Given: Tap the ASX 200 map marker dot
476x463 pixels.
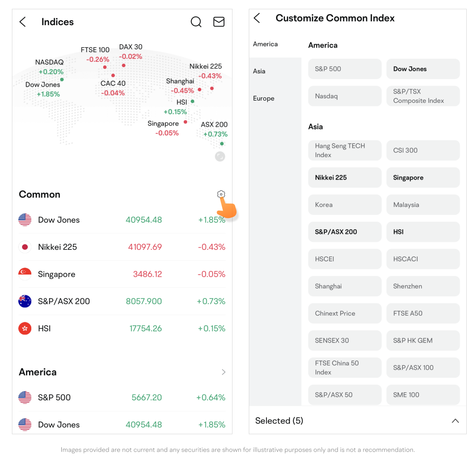Looking at the screenshot, I should pyautogui.click(x=222, y=143).
